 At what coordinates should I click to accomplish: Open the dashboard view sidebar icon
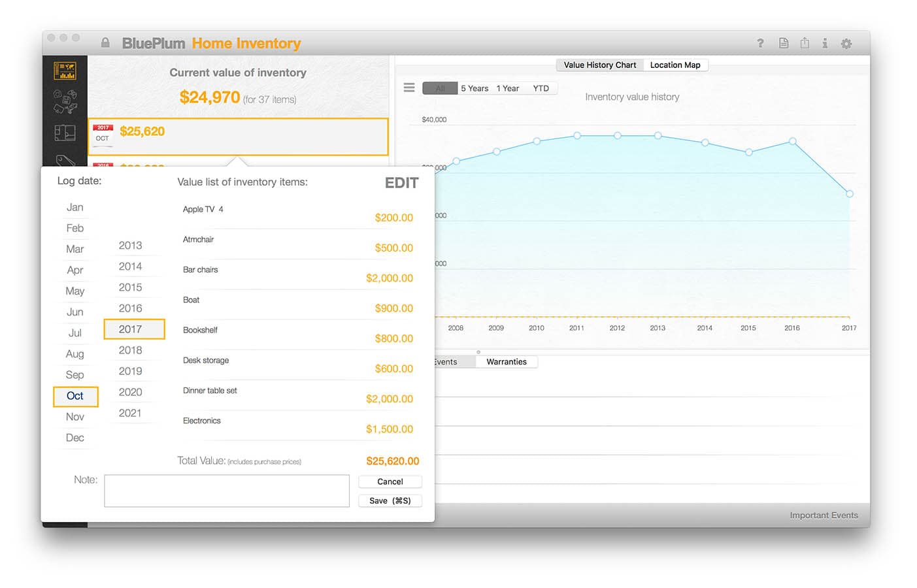tap(65, 71)
